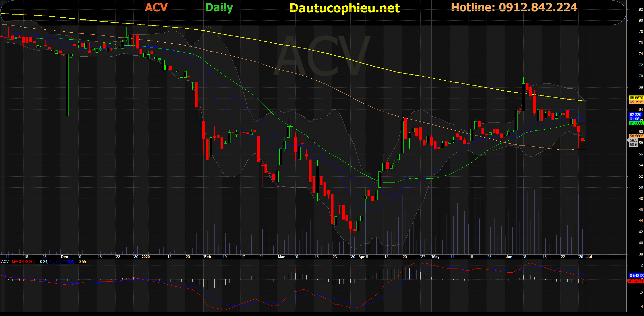Viewport: 644px width, 316px height.
Task: Click the orange ACV ticker title
Action: 156,7
